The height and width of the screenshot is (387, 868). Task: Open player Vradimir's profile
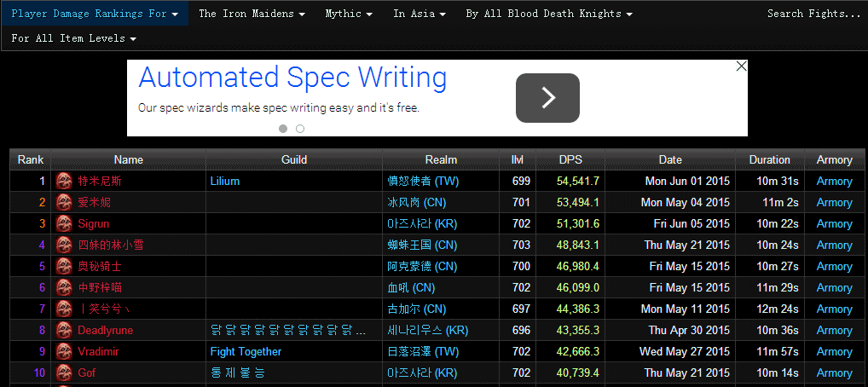98,351
